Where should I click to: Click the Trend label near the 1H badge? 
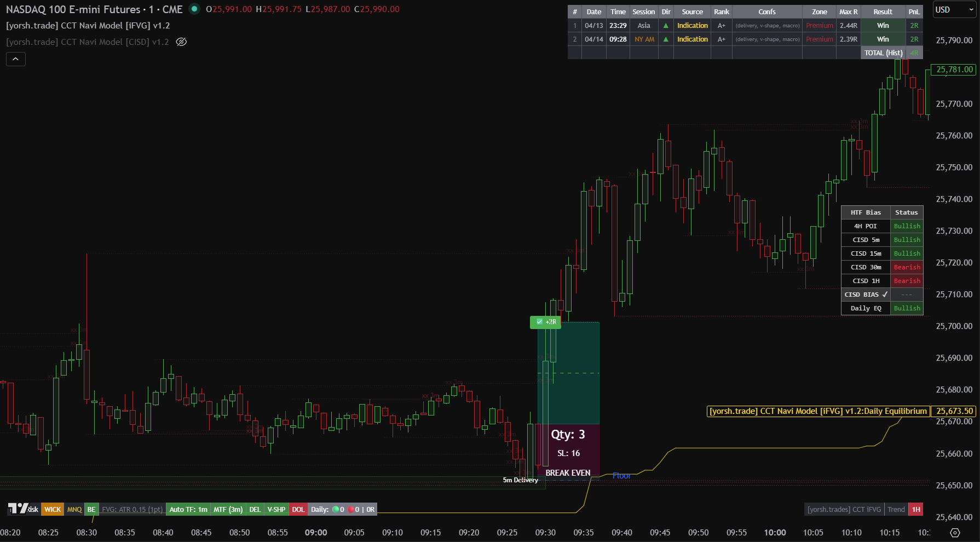coord(896,509)
